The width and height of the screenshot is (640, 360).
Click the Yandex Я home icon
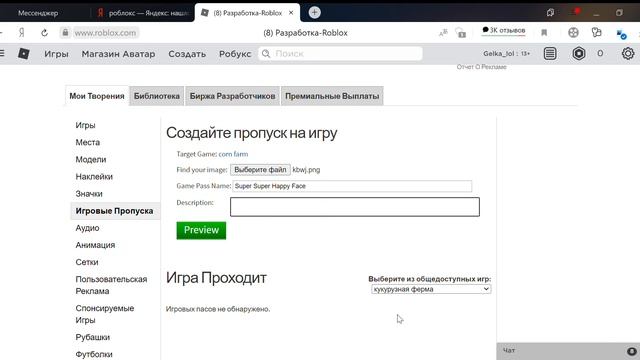click(22, 33)
